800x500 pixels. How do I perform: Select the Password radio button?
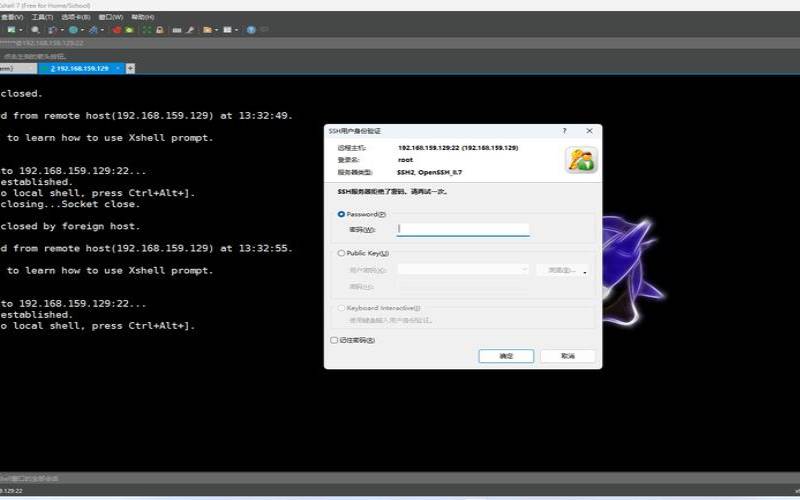[341, 214]
